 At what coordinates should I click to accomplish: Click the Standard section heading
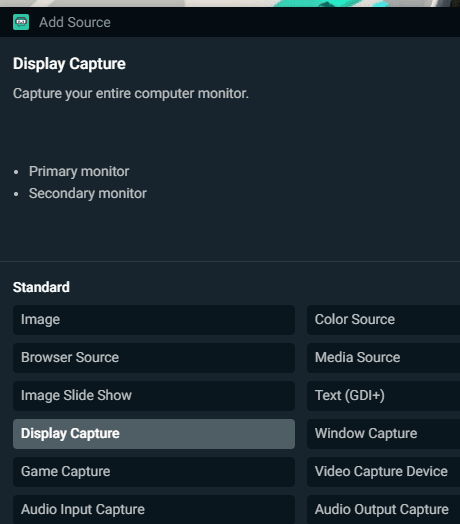coord(41,287)
